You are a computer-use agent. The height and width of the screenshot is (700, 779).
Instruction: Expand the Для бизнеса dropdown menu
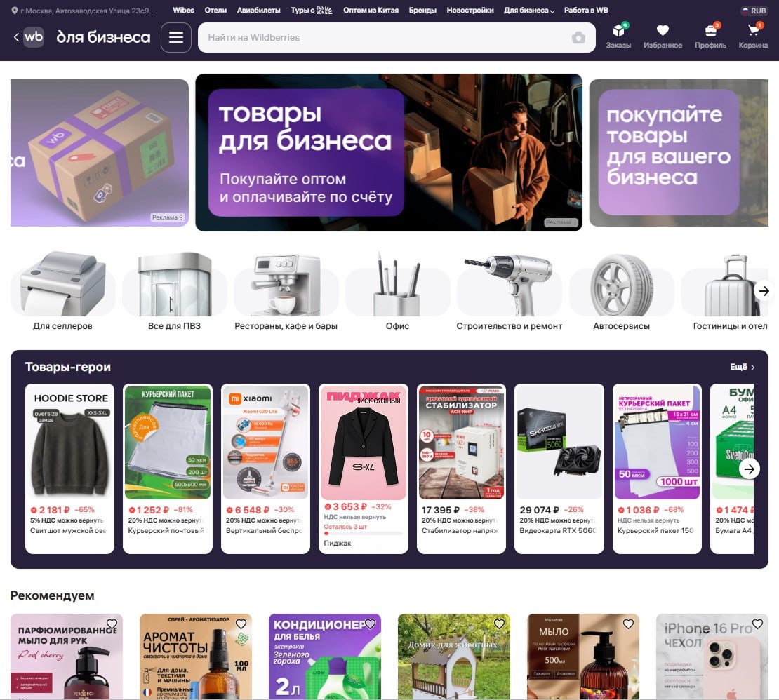coord(529,11)
